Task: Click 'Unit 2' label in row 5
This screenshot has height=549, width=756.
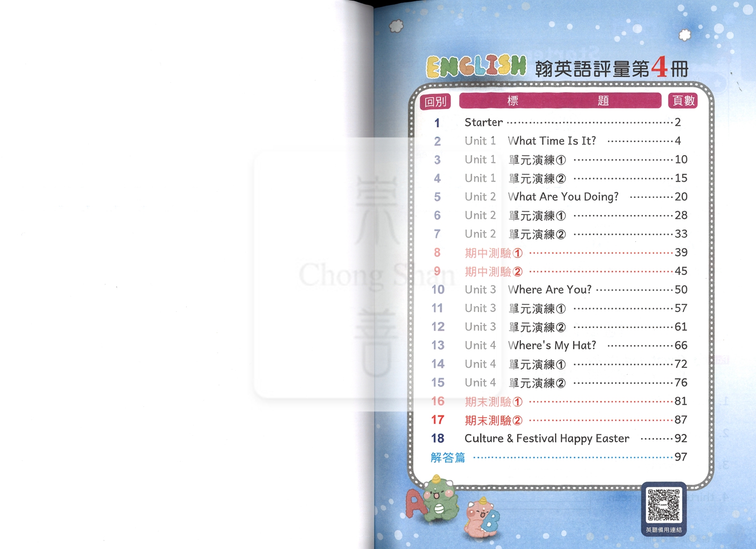Action: point(480,197)
